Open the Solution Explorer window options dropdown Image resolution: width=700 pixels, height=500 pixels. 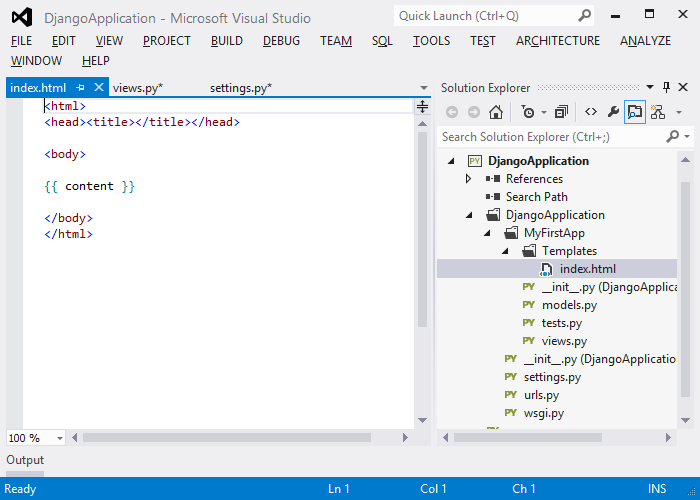[x=650, y=87]
